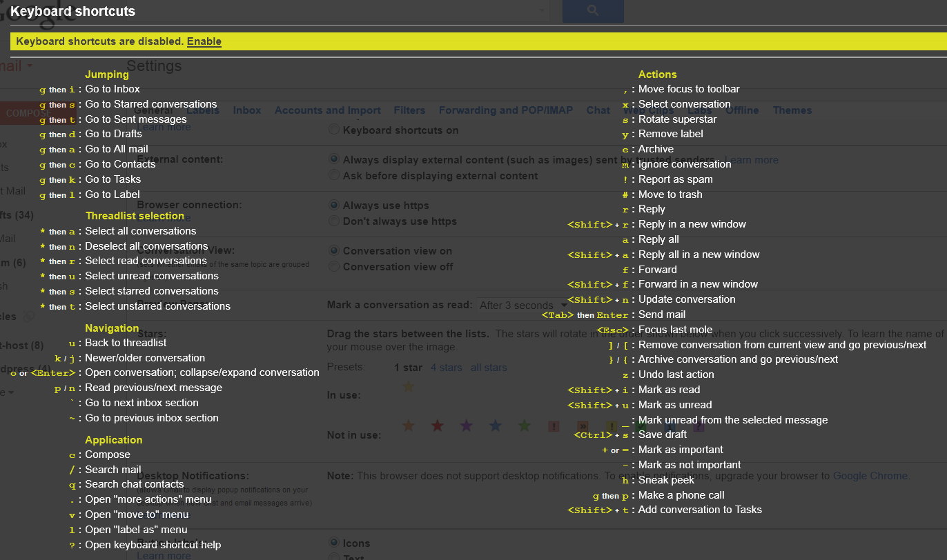947x560 pixels.
Task: Click the Go to Label shortcut text
Action: tap(113, 194)
